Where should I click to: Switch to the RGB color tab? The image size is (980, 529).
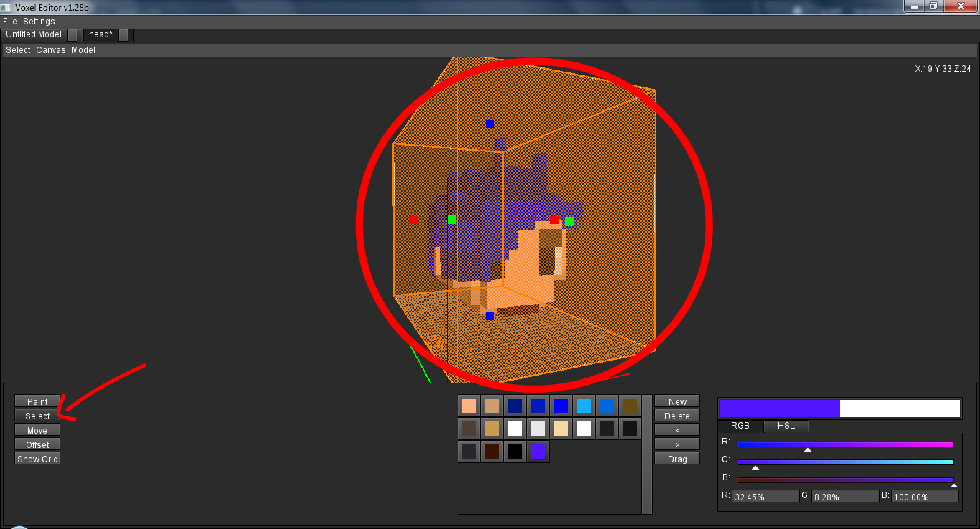[740, 426]
